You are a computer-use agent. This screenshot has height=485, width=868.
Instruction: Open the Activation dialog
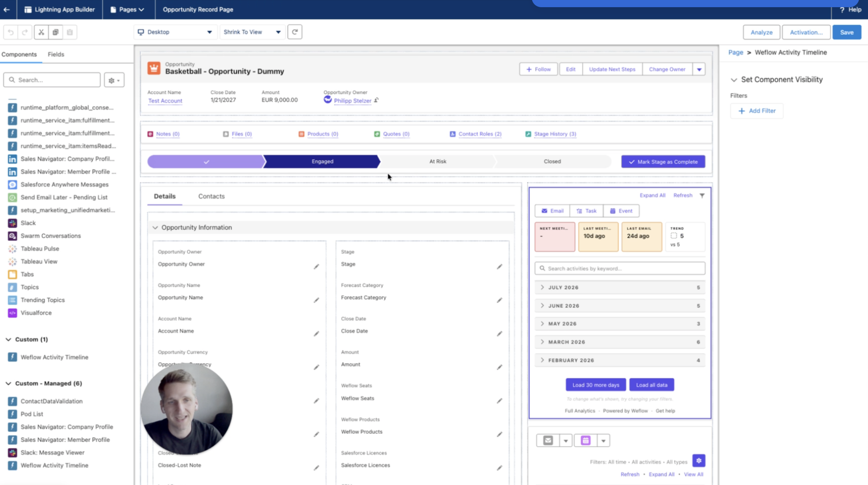(x=806, y=32)
